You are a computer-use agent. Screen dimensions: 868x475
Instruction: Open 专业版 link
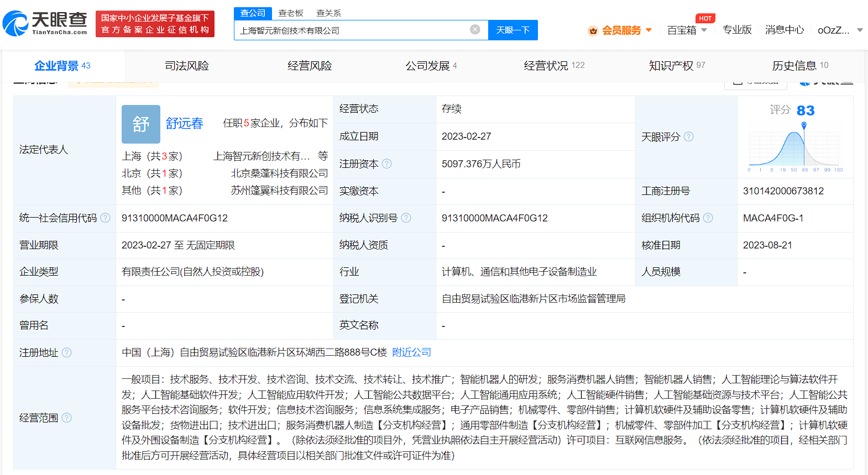pos(737,30)
